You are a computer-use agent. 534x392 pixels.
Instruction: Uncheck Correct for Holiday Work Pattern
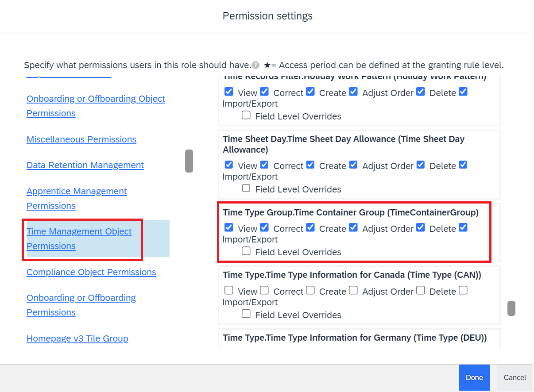coord(264,92)
